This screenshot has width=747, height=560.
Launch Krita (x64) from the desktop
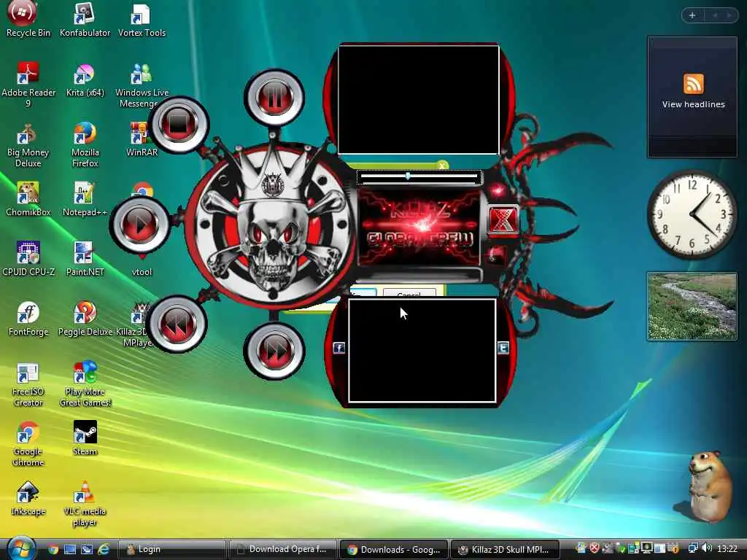click(85, 80)
